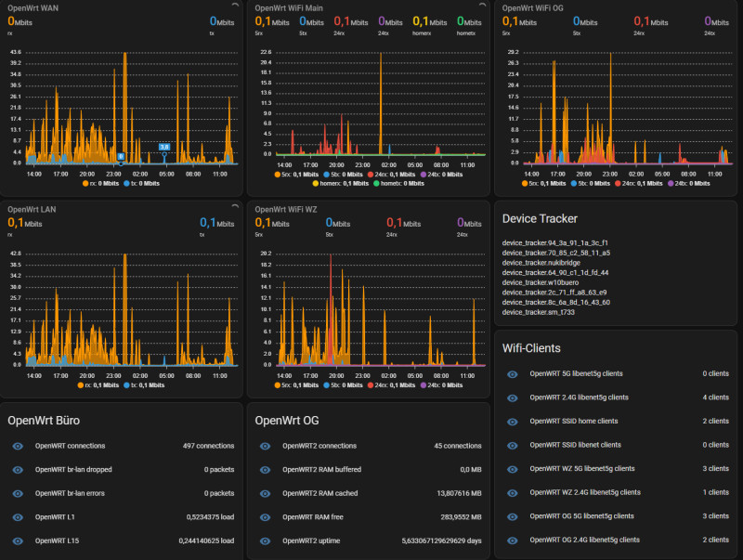The width and height of the screenshot is (743, 560).
Task: Click the eye icon for OpenWRT WZ 5G clients
Action: [x=512, y=469]
